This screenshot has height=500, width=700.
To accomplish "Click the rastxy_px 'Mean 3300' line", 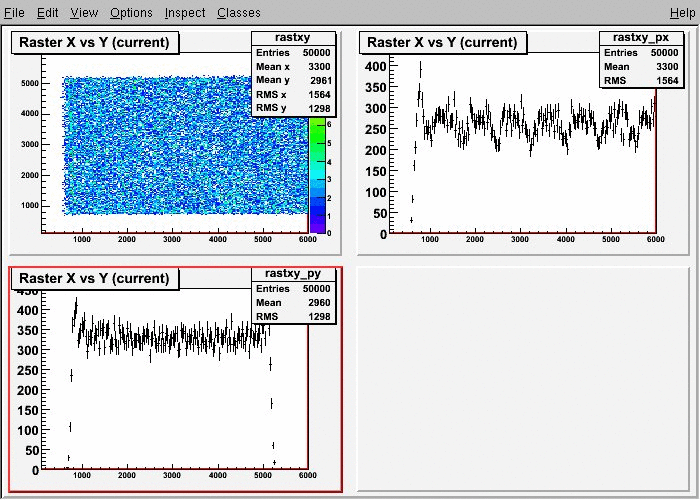I will [641, 67].
